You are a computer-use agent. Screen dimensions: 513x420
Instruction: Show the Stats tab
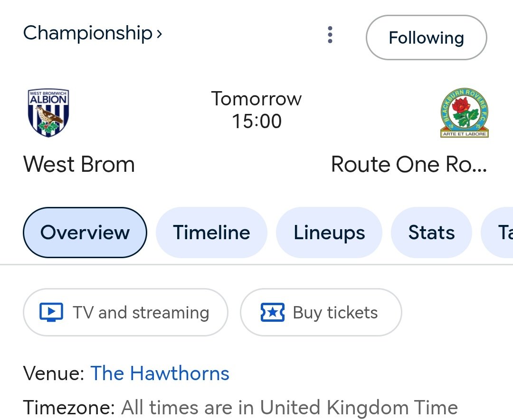pyautogui.click(x=431, y=233)
